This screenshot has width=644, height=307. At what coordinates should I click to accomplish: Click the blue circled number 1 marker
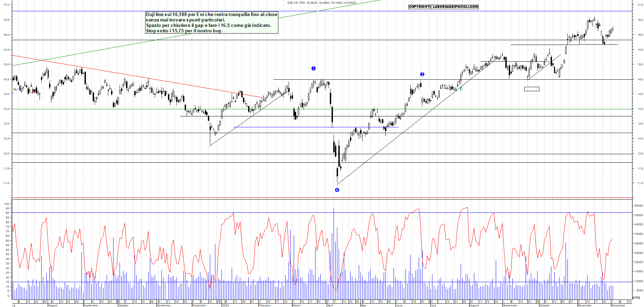click(x=313, y=68)
